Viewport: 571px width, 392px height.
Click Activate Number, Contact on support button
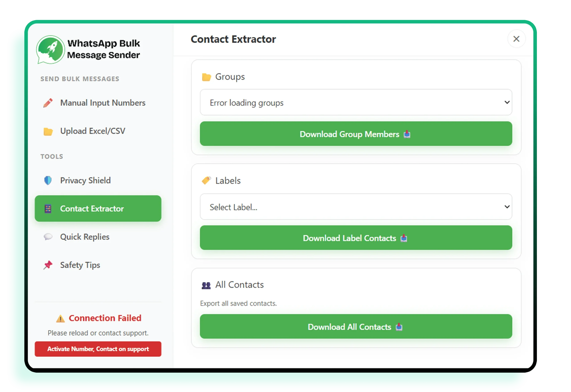98,349
